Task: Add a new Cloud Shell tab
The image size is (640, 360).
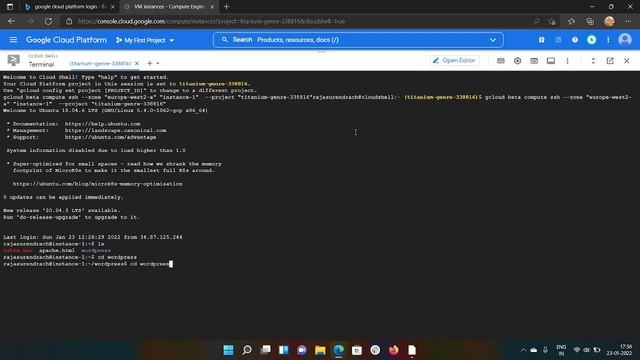Action: click(x=150, y=63)
